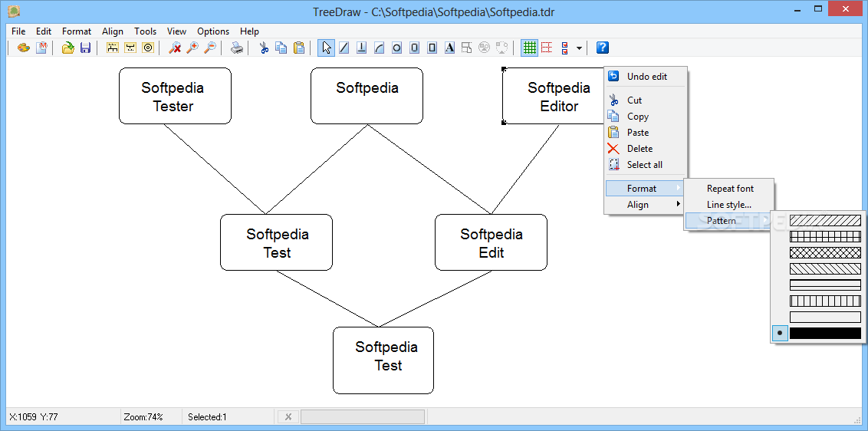Click the grouped boxes icon after text tool
868x431 pixels.
pos(467,48)
